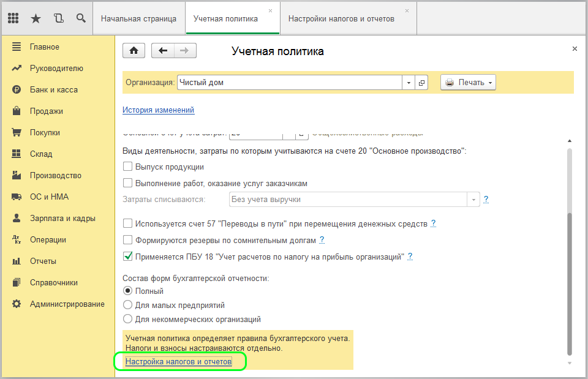Screen dimensions: 588x379
Task: Expand the Затраты списываются dropdown
Action: (473, 200)
